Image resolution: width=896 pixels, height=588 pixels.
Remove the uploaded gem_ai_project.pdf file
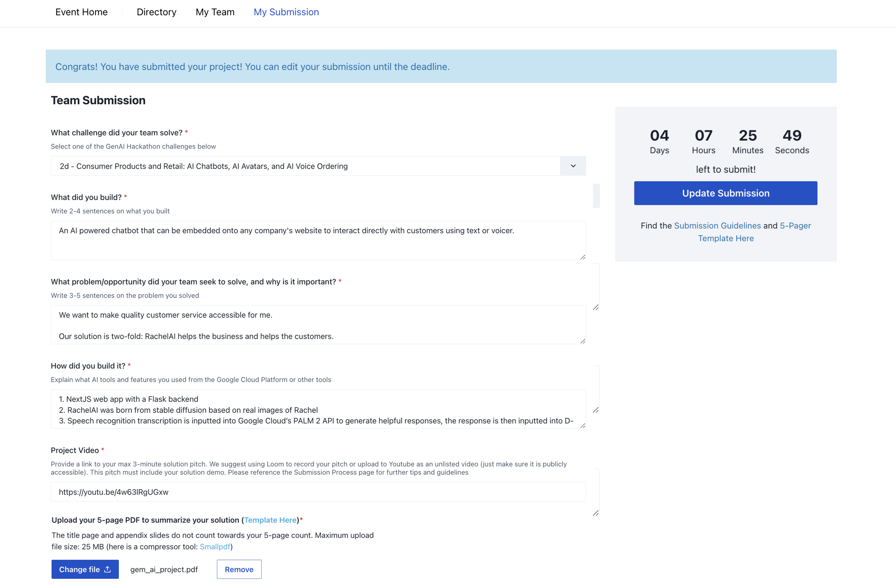point(239,569)
